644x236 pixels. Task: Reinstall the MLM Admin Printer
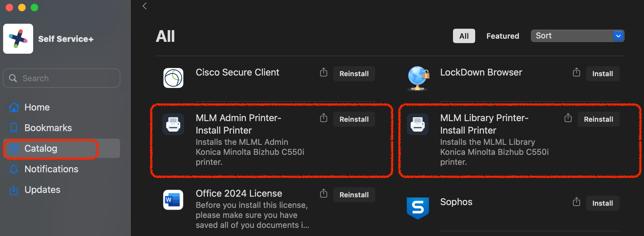click(x=354, y=119)
